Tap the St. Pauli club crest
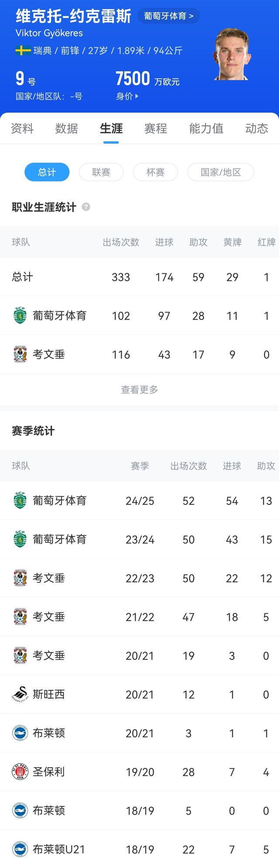This screenshot has height=868, width=279. click(20, 772)
